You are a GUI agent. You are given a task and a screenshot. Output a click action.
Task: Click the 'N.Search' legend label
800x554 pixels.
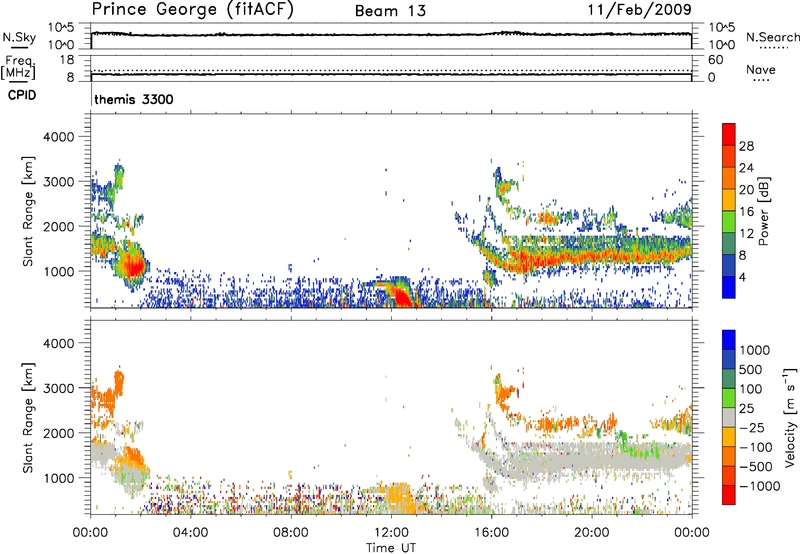coord(773,37)
